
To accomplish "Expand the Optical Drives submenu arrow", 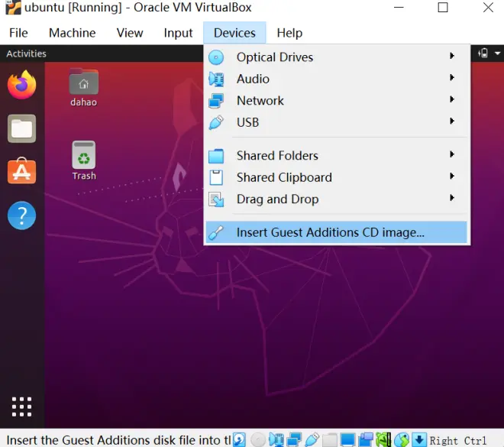I will click(x=452, y=56).
